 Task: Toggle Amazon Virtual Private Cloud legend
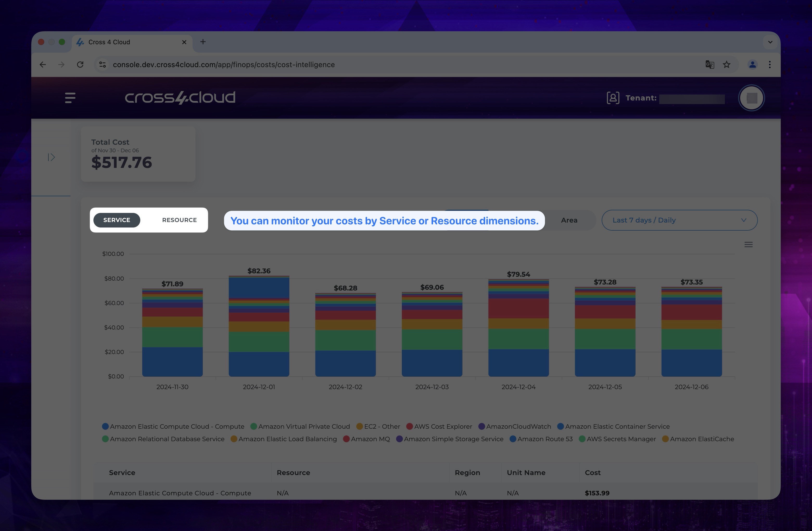point(300,427)
